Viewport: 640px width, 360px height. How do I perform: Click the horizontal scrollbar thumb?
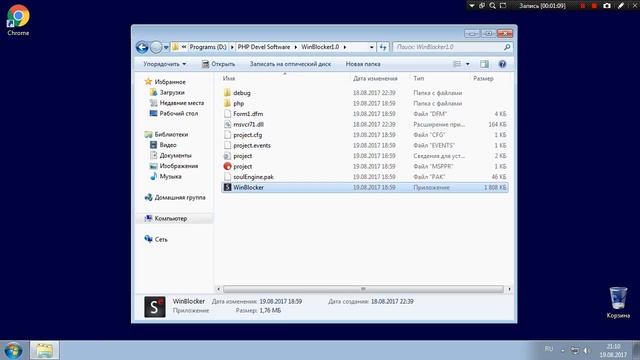tap(363, 289)
